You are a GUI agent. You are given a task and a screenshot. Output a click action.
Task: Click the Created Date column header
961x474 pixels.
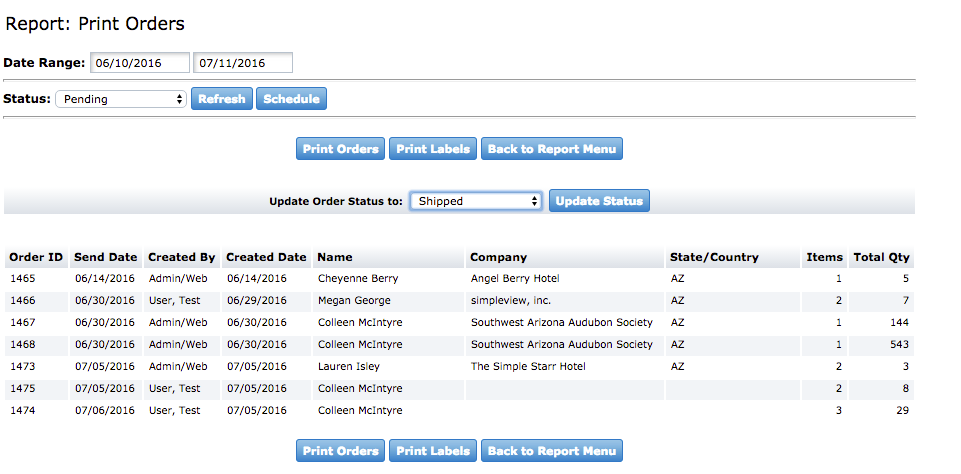tap(266, 258)
